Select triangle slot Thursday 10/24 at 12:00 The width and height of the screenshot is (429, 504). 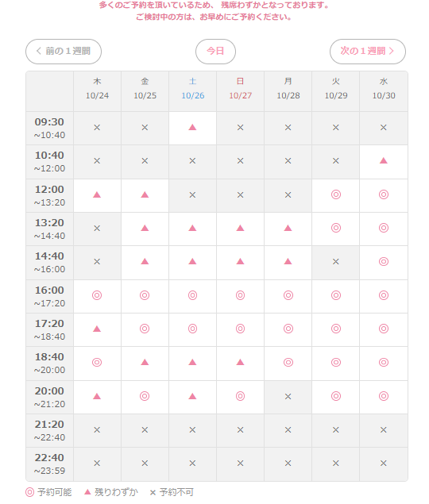(97, 195)
